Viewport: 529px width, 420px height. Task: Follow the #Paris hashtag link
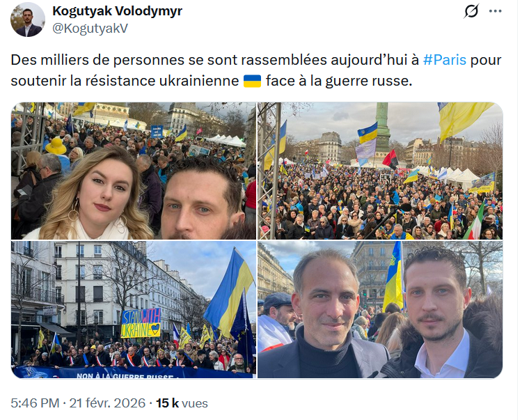point(444,60)
